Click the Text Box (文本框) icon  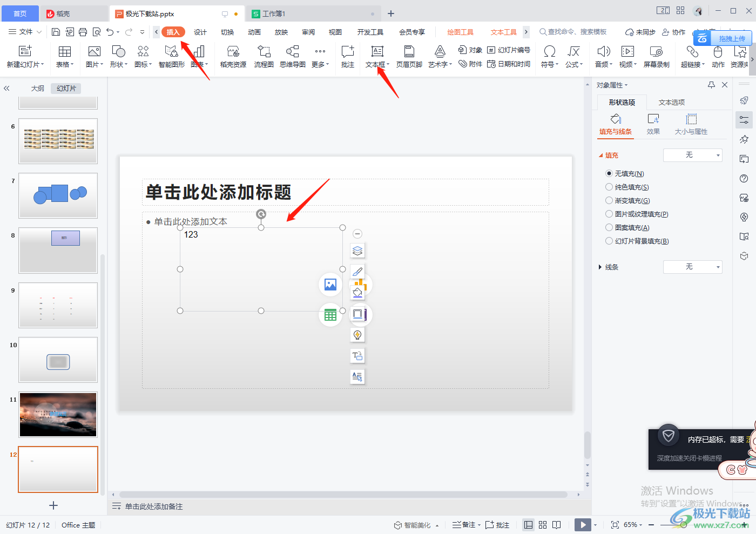click(377, 51)
